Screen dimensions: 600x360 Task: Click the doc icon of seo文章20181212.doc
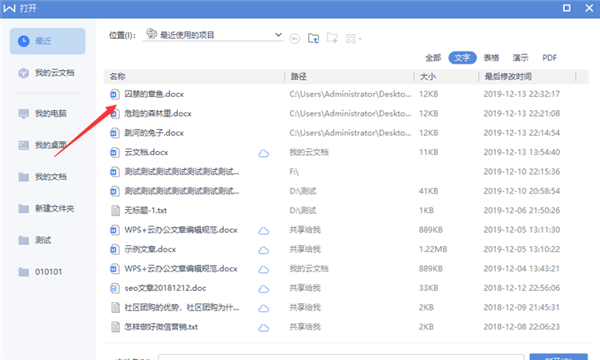point(114,288)
